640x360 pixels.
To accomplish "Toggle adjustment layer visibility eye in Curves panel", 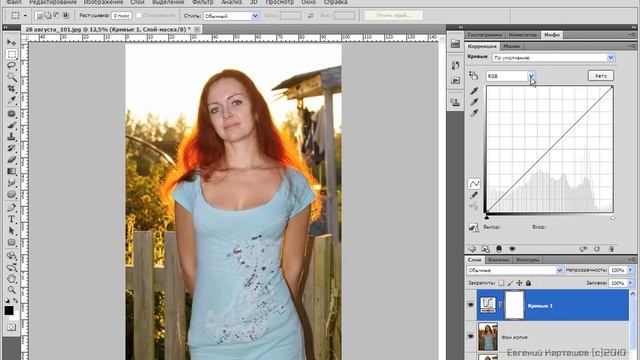I will 512,249.
